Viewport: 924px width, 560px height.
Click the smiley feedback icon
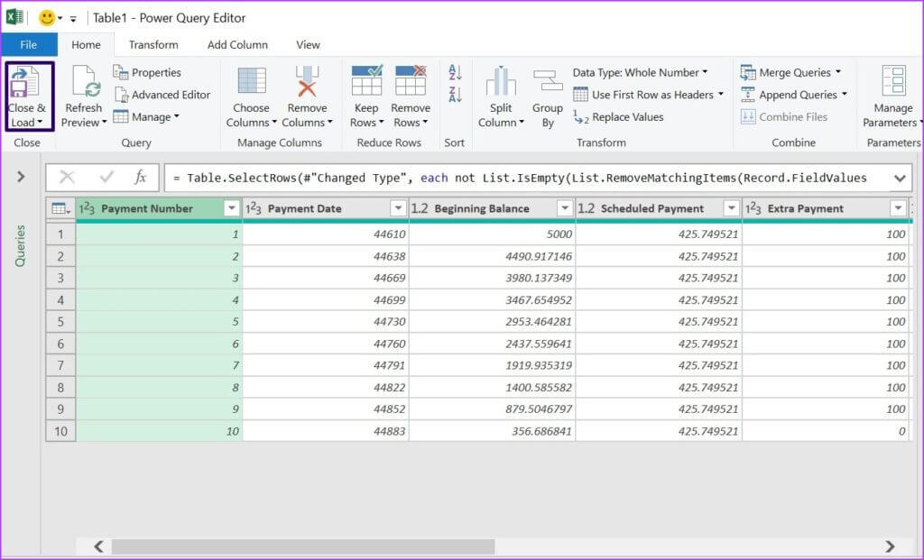[x=47, y=18]
